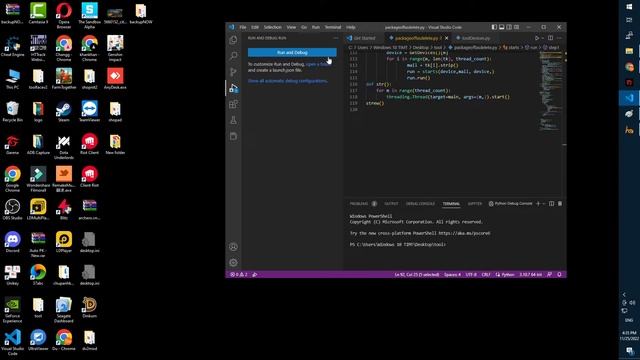Open the Manage gear in activity bar

click(x=233, y=263)
